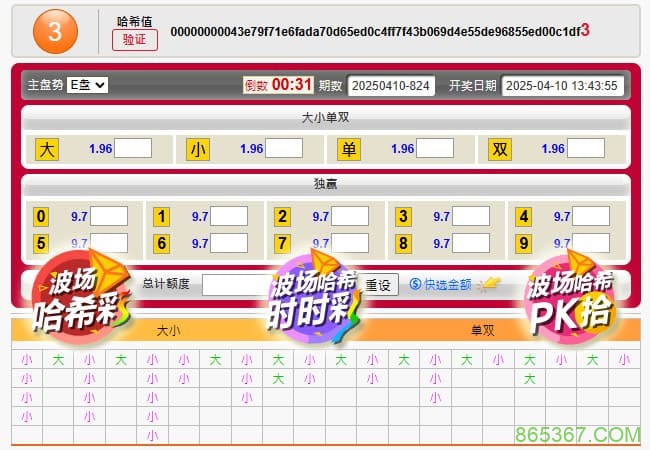This screenshot has width=650, height=450.
Task: Focus the bet input for number 9
Action: coord(591,243)
